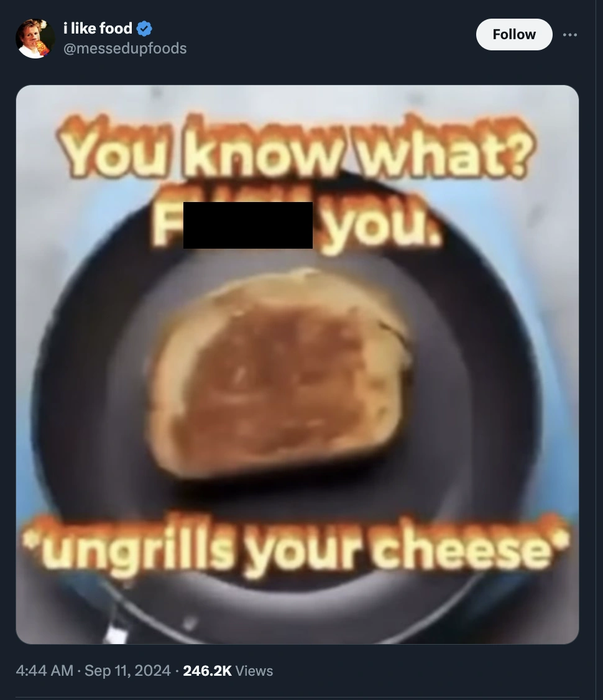Click the 4:44 AM timestamp
Image resolution: width=603 pixels, height=700 pixels.
pos(44,671)
